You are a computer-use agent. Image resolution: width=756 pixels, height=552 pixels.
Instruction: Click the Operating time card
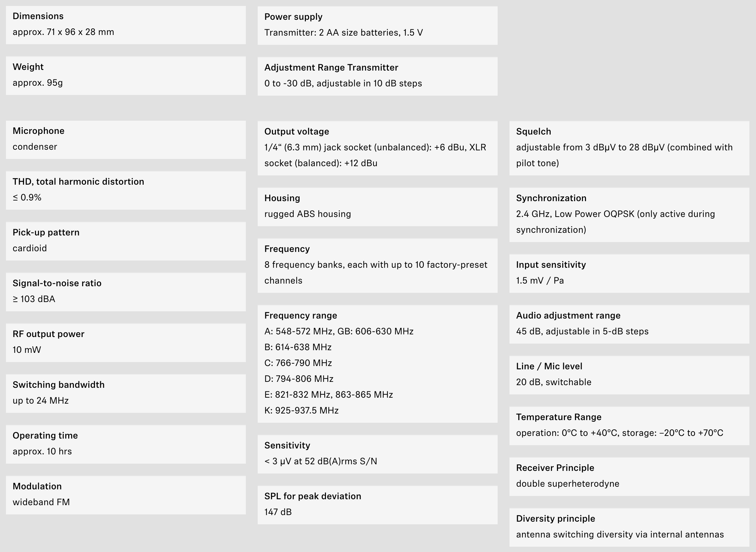pos(126,445)
